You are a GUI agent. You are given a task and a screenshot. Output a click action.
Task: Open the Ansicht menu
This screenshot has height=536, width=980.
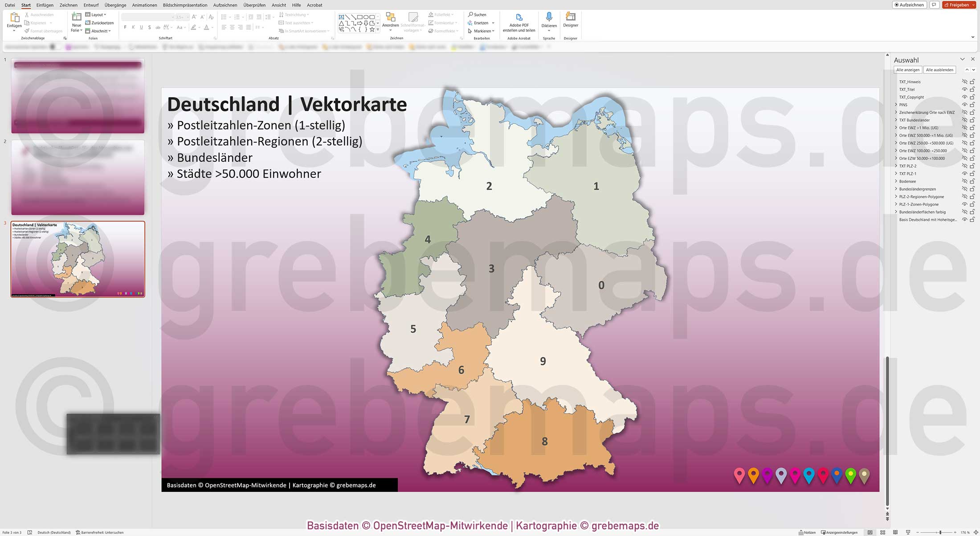coord(279,5)
